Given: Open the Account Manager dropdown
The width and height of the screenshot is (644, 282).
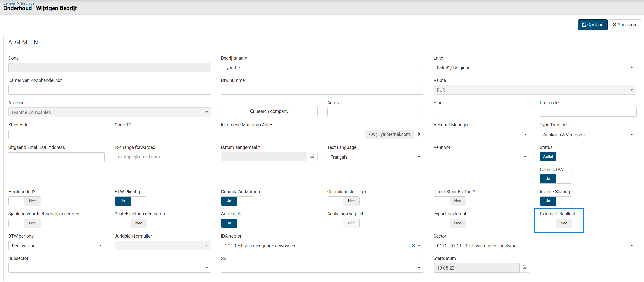Looking at the screenshot, I should point(481,135).
